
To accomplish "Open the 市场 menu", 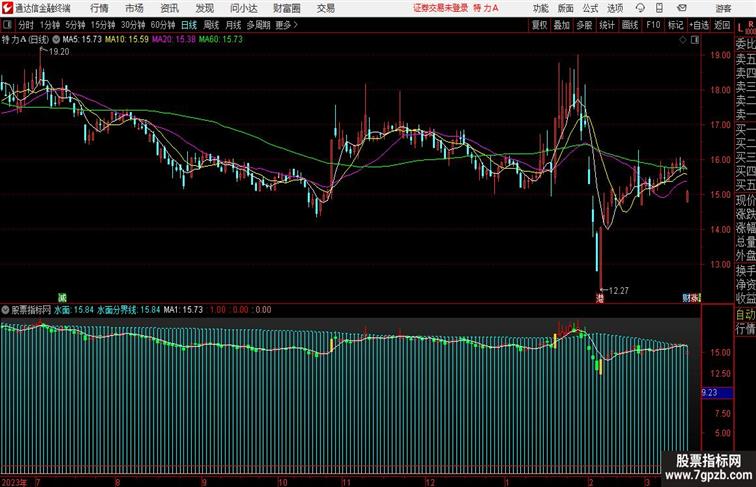I will [x=135, y=8].
